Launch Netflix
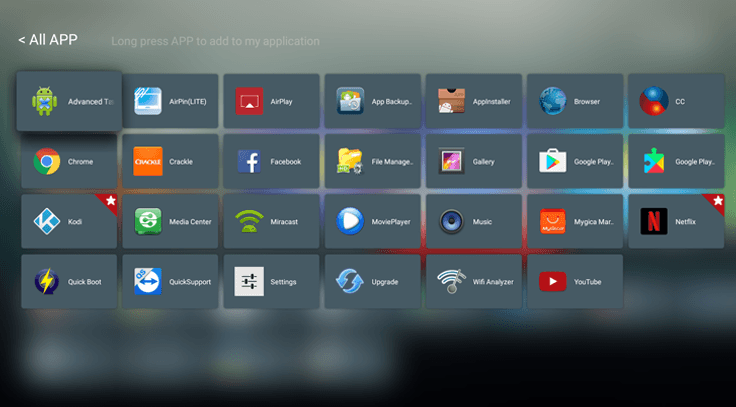This screenshot has height=407, width=736. [x=676, y=221]
